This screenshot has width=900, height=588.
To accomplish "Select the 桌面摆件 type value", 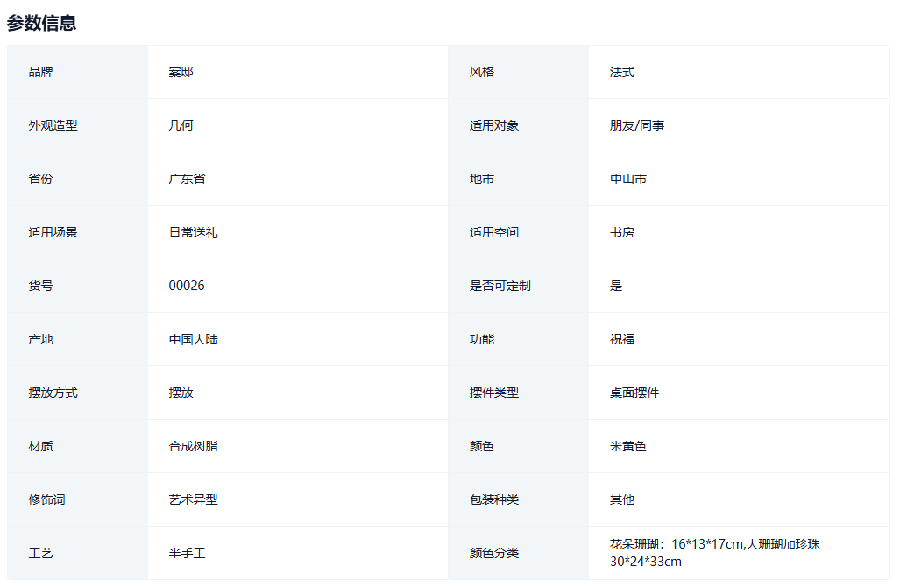I will coord(634,393).
